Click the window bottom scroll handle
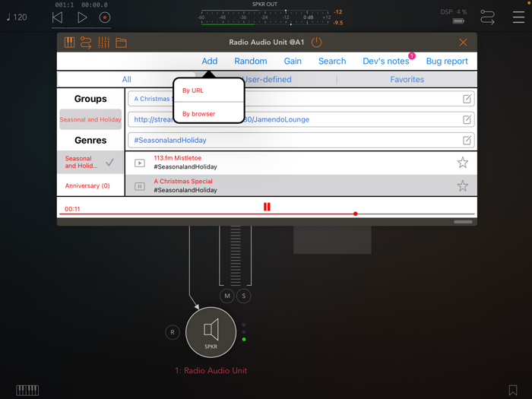This screenshot has height=399, width=532. pos(463,222)
